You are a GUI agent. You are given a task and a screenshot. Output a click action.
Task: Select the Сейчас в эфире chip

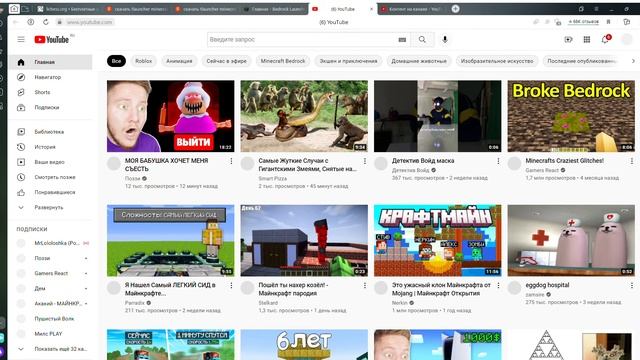click(227, 61)
